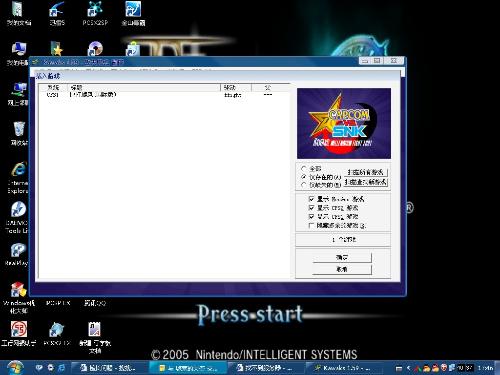Select the 仅缺失的(M) radio button
500x375 pixels.
(303, 185)
